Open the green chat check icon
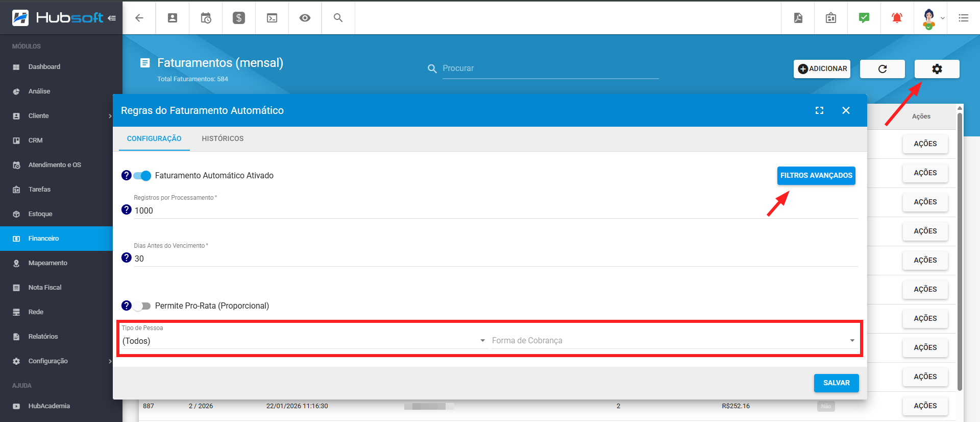Viewport: 980px width, 422px height. click(864, 18)
